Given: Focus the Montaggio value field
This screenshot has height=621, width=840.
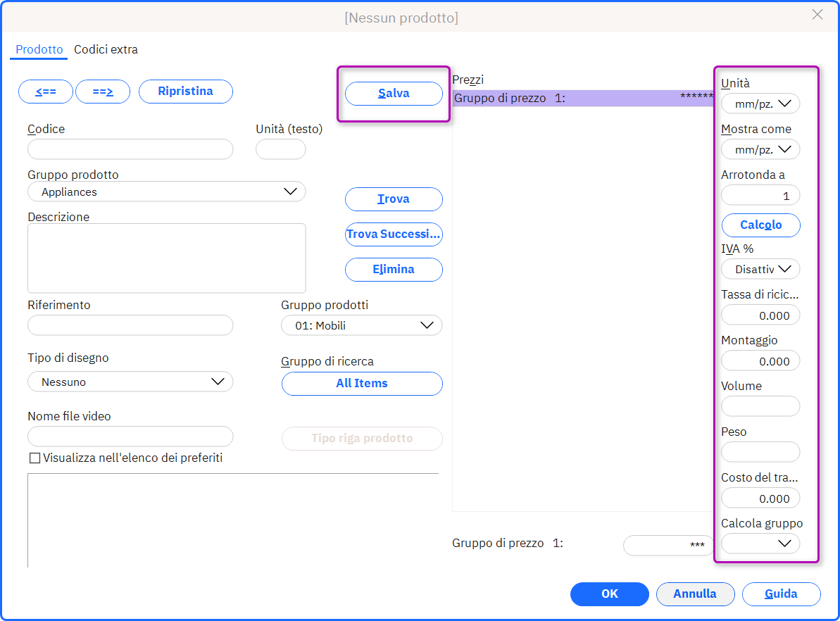Looking at the screenshot, I should point(760,361).
